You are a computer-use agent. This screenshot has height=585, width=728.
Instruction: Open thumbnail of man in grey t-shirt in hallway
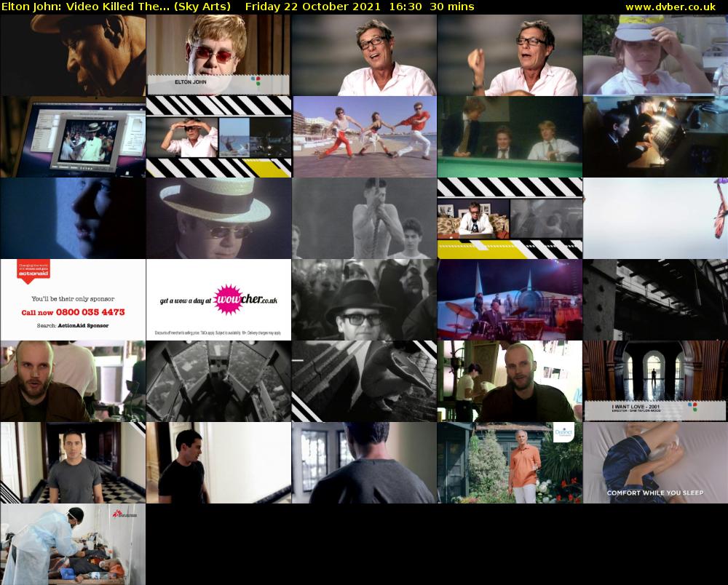point(73,463)
